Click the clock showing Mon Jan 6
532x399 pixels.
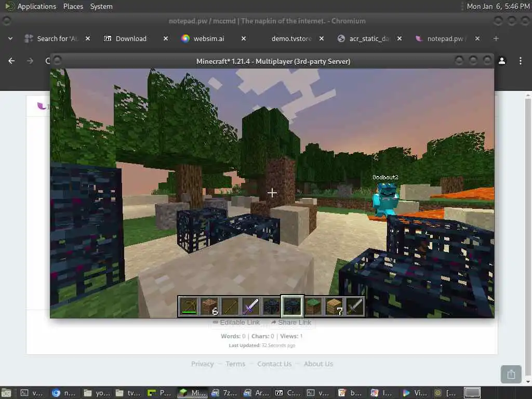point(498,6)
